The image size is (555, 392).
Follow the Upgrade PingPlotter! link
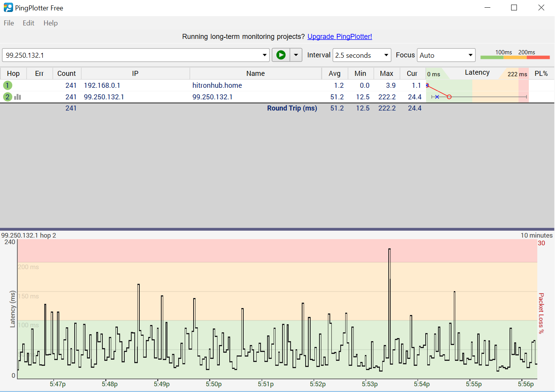pos(339,37)
